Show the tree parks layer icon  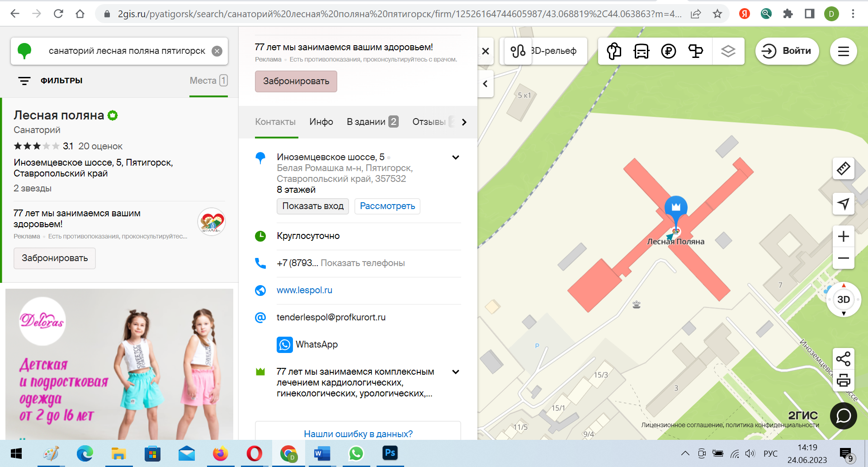click(x=614, y=51)
